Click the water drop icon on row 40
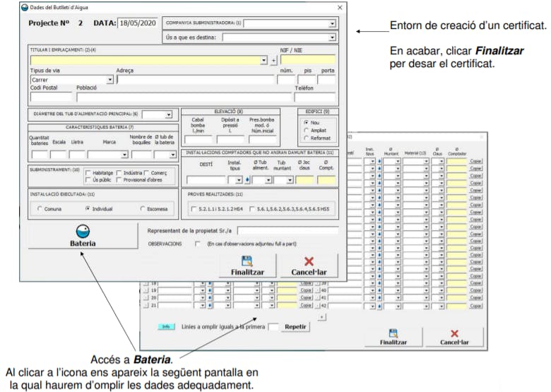 coord(379,291)
